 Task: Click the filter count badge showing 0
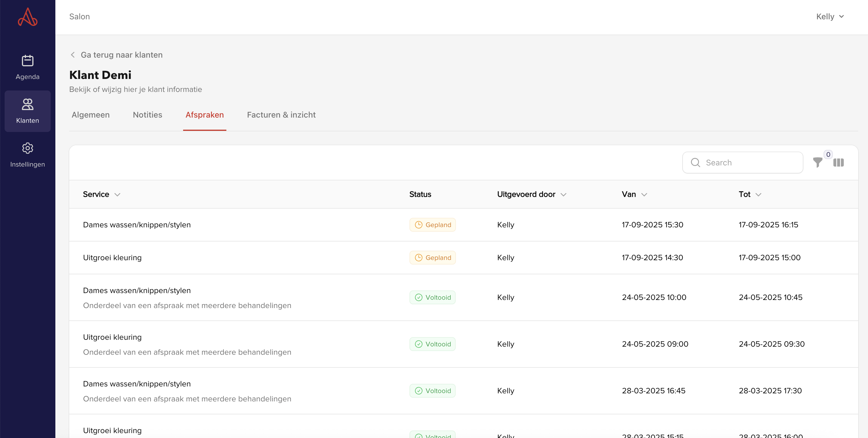point(828,154)
